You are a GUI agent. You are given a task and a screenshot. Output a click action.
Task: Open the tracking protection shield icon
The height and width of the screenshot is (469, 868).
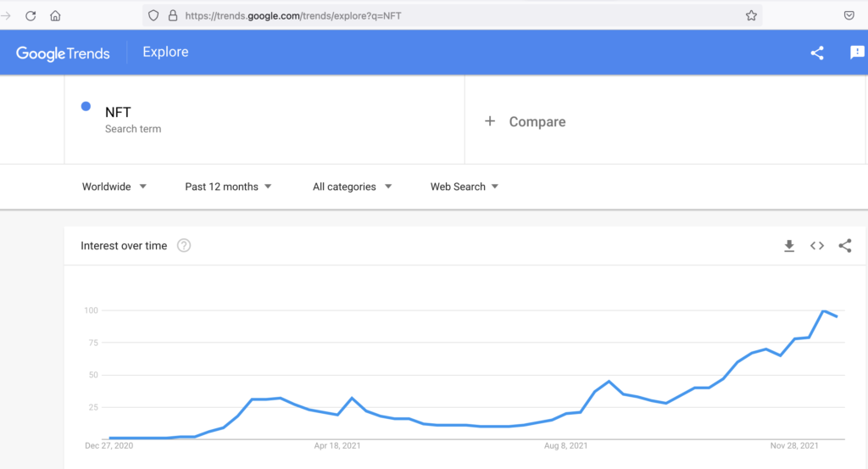(153, 15)
